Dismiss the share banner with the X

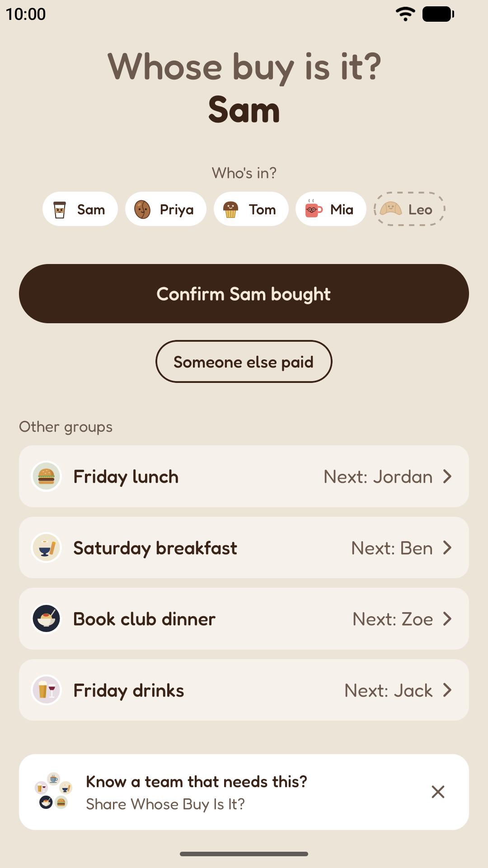[x=438, y=792]
